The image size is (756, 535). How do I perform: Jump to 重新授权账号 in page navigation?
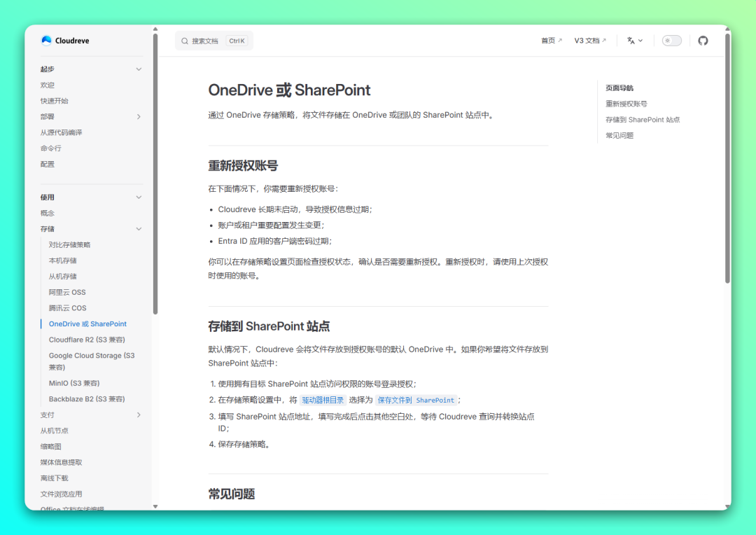626,104
